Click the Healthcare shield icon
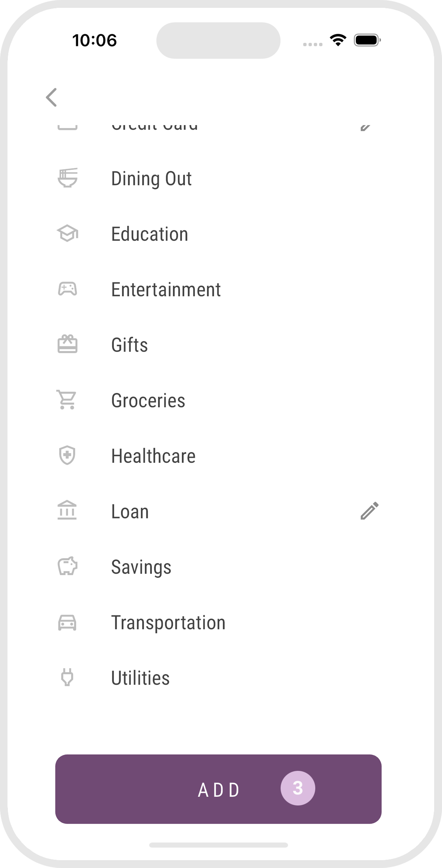 [x=67, y=455]
